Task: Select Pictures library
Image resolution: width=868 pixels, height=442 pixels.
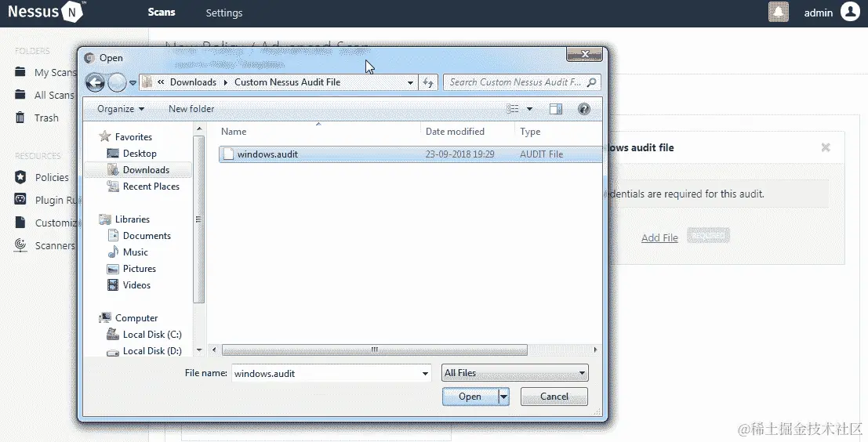Action: [x=140, y=268]
